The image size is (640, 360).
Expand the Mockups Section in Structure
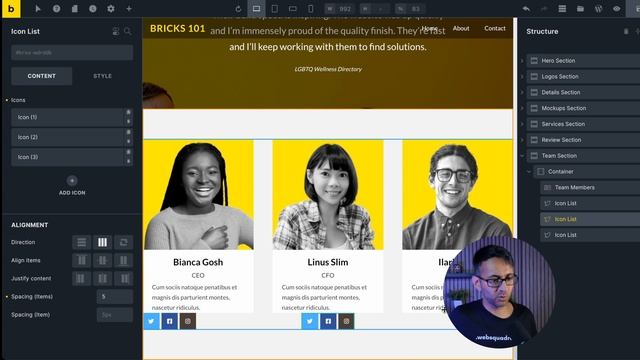coord(522,108)
